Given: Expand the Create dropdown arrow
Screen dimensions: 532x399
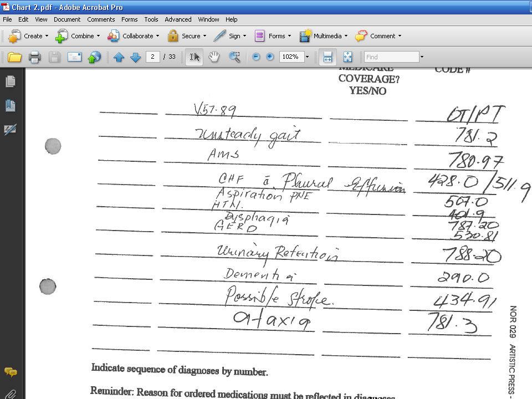Looking at the screenshot, I should click(47, 36).
